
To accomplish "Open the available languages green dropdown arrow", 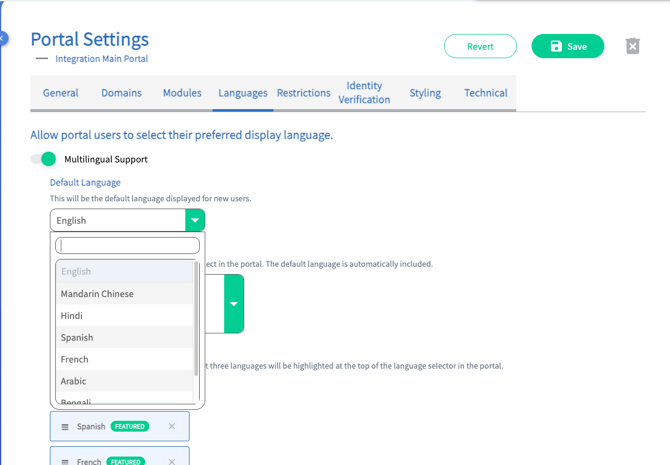I will [x=233, y=304].
